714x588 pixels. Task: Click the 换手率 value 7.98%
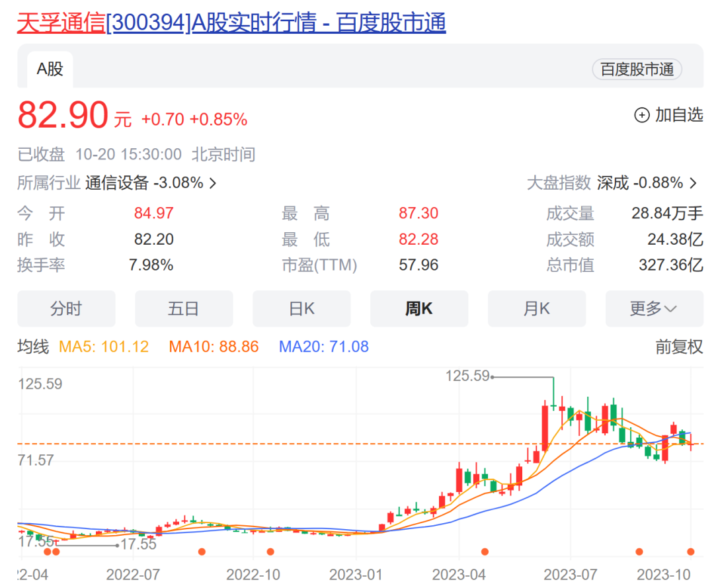tap(151, 265)
